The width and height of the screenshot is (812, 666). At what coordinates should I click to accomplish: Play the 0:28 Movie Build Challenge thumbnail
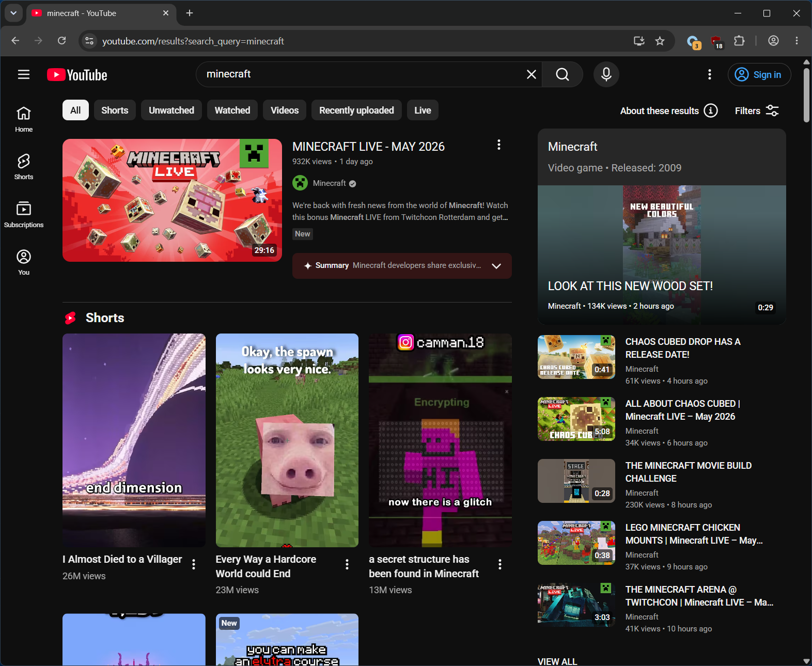[576, 481]
